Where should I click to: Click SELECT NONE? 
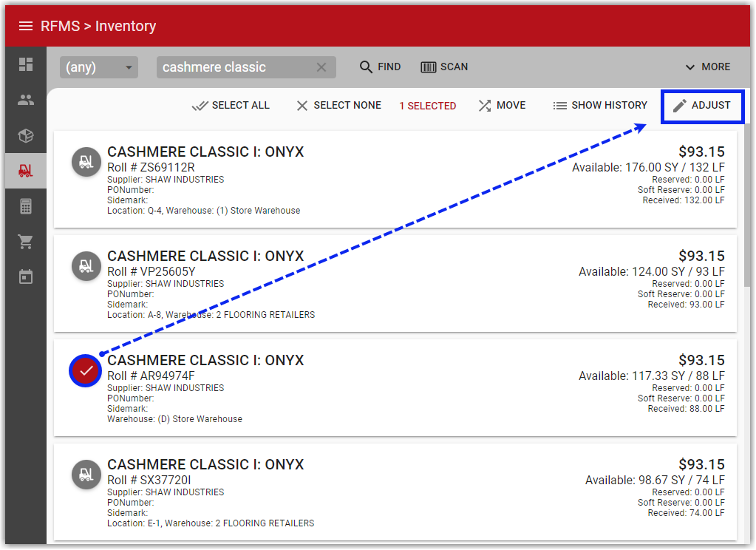point(339,105)
